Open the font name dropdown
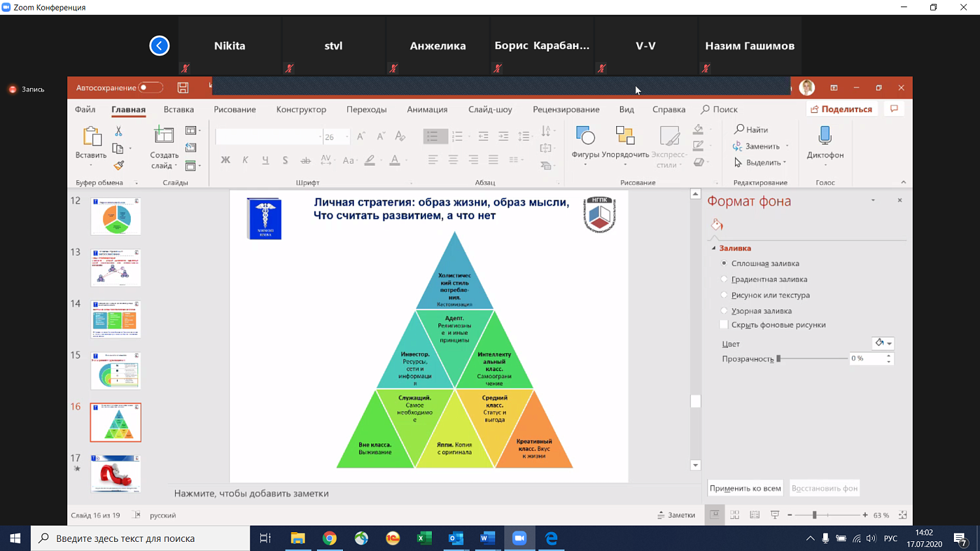 click(320, 136)
